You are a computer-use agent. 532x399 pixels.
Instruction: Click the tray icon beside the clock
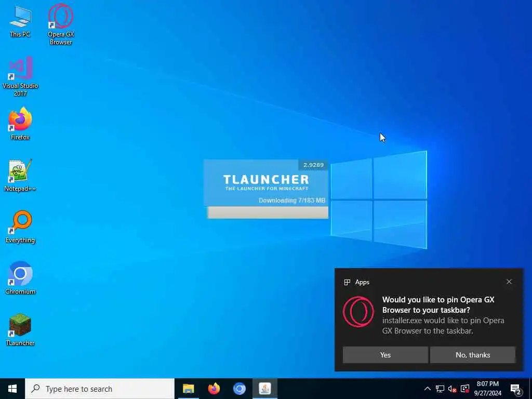coord(465,389)
